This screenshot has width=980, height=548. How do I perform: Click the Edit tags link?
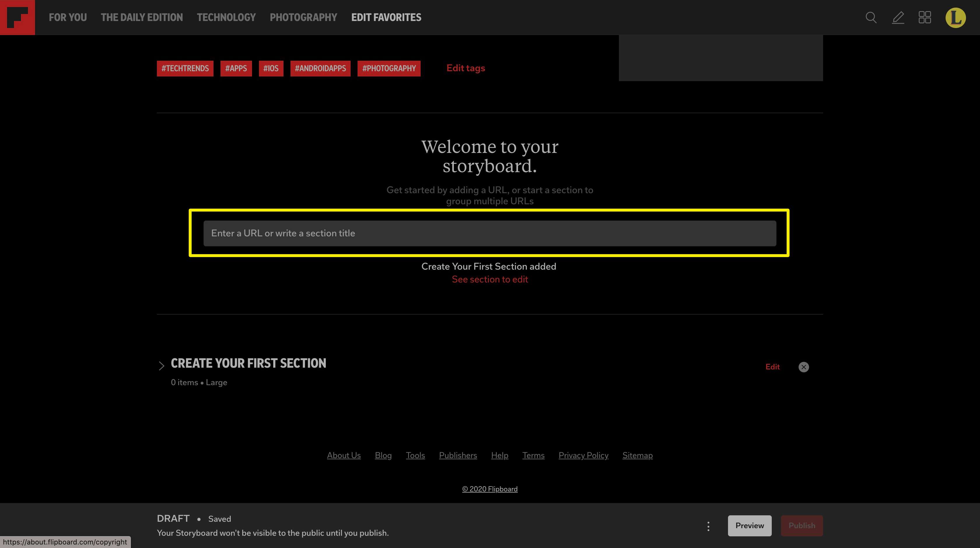(x=466, y=67)
